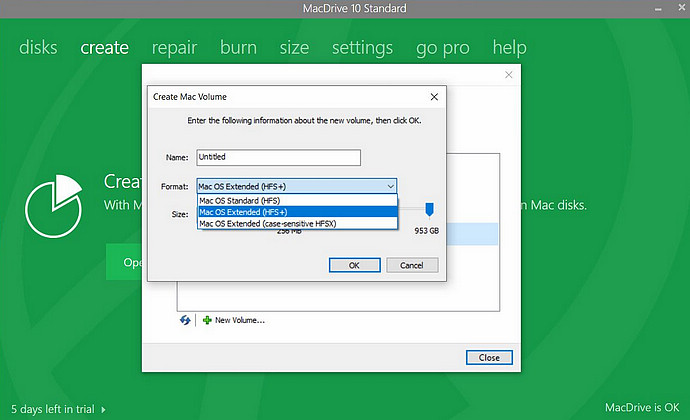Viewport: 690px width, 420px height.
Task: Click the 953 GB size value
Action: 426,231
